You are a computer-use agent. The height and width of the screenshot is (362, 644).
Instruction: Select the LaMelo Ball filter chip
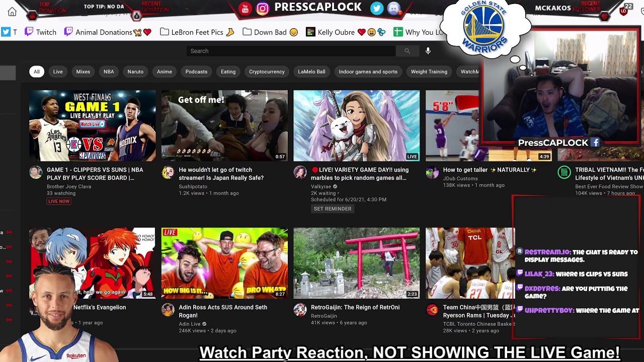click(x=311, y=72)
